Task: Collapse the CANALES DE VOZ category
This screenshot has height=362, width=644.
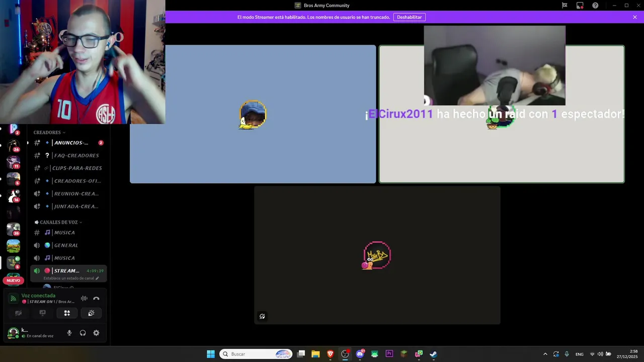Action: tap(58, 222)
